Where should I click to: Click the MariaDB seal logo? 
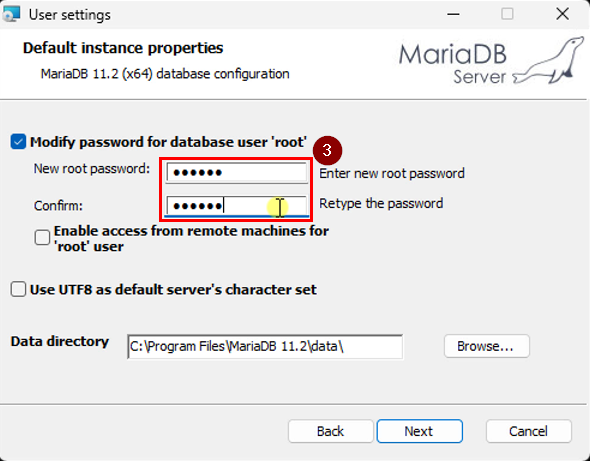tap(548, 61)
